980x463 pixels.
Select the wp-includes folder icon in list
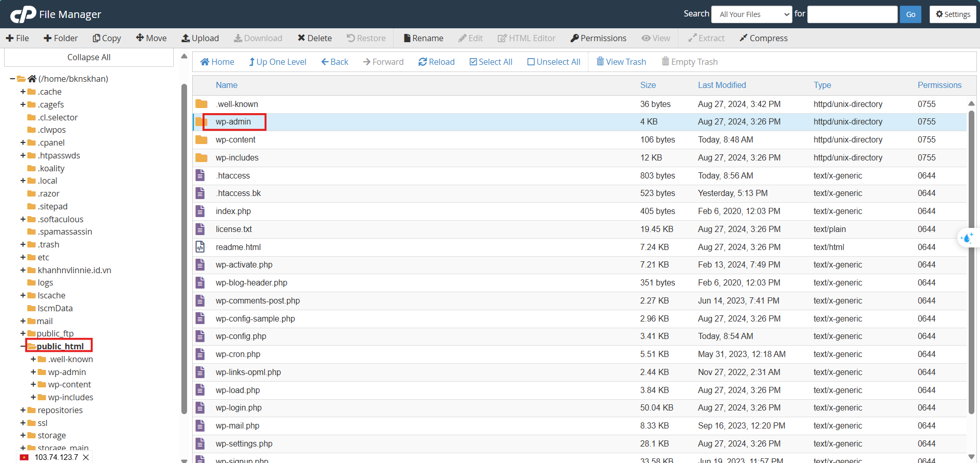[x=201, y=157]
